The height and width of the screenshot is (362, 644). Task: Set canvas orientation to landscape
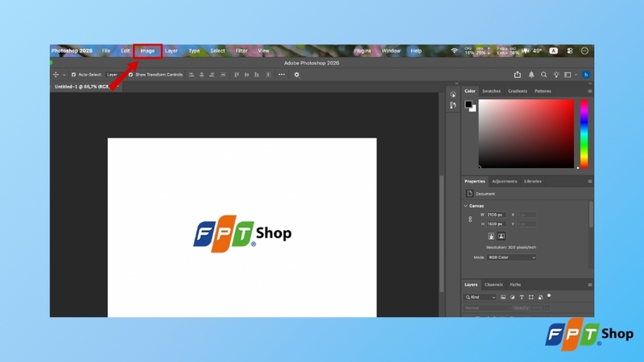point(501,237)
